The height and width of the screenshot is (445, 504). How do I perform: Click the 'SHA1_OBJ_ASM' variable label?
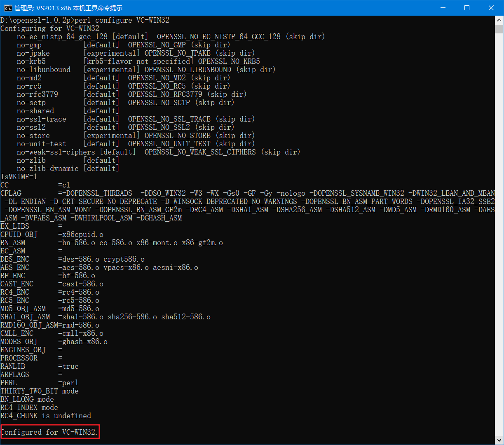[25, 317]
